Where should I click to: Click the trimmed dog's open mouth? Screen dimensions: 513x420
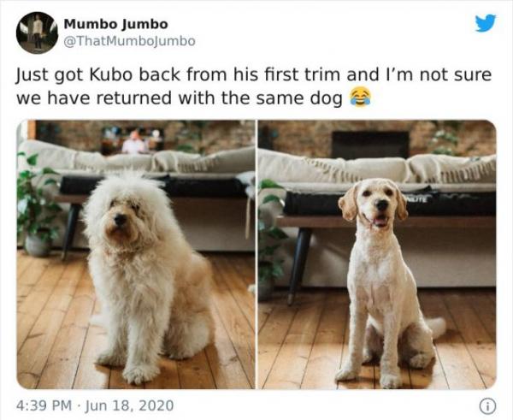click(380, 222)
